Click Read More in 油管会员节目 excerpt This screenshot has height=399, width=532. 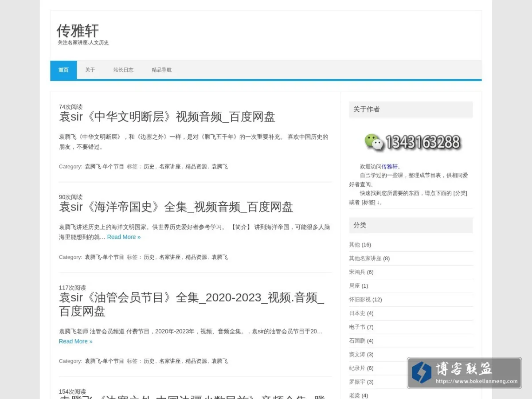tap(76, 341)
